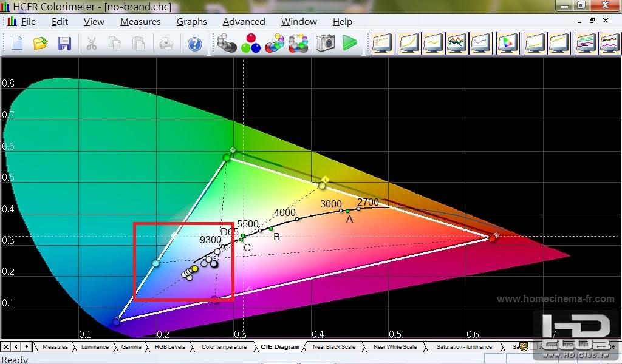Click the magenta secondary point on the triangle edge

[214, 299]
